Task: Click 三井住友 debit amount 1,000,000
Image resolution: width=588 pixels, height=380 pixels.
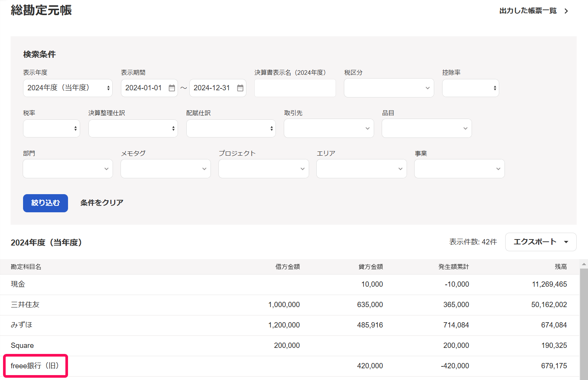Action: pos(284,305)
